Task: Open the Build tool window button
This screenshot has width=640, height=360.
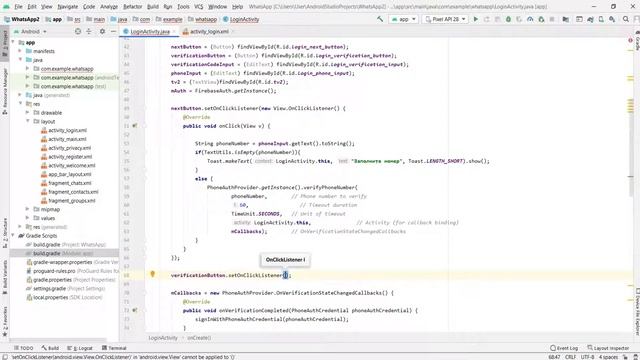Action: 50,348
